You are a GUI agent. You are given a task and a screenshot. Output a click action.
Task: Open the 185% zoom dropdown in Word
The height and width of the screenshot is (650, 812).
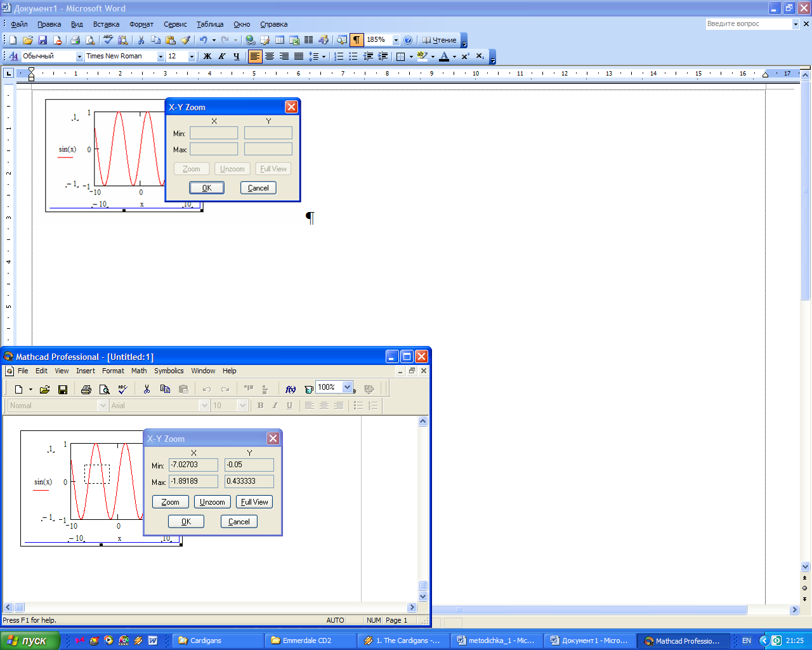click(x=396, y=40)
